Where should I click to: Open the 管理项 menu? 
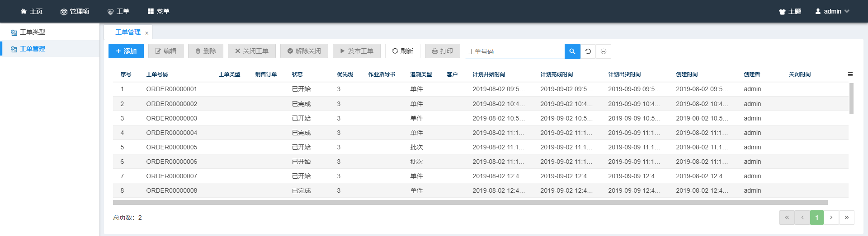(x=75, y=11)
